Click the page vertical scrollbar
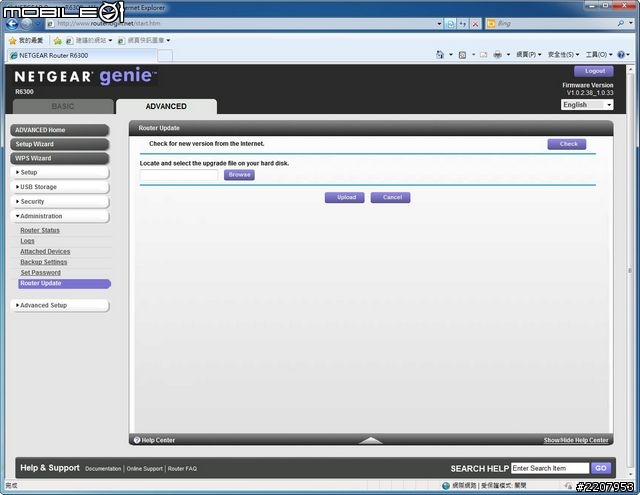The image size is (640, 495). (630, 270)
